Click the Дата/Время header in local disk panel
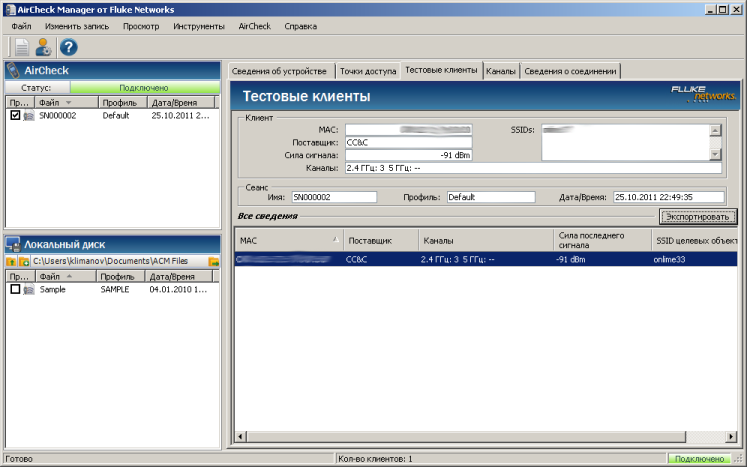The height and width of the screenshot is (467, 747). [x=179, y=276]
